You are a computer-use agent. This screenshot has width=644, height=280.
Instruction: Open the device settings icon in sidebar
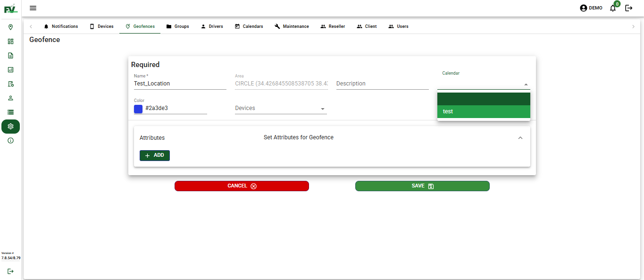click(10, 84)
